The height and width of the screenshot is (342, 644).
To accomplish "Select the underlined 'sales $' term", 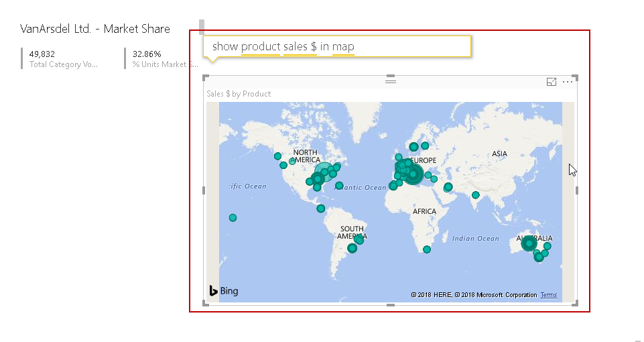I will [300, 46].
